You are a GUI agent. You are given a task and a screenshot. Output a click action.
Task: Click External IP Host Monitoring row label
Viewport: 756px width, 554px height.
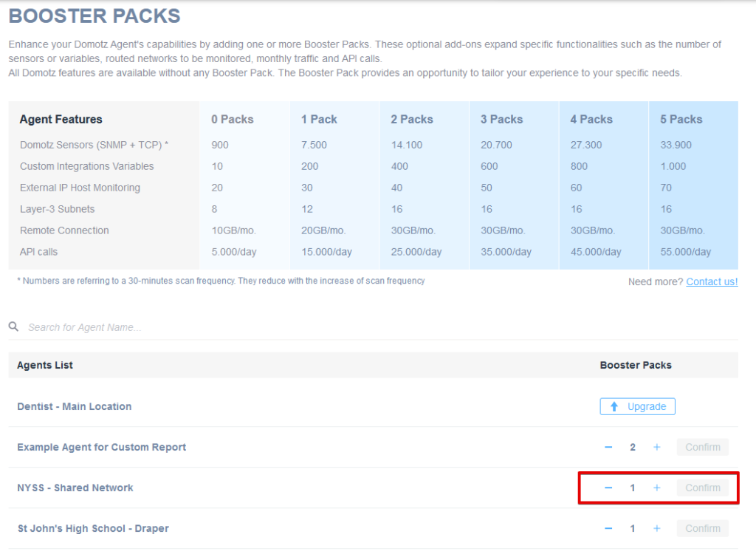click(x=80, y=188)
